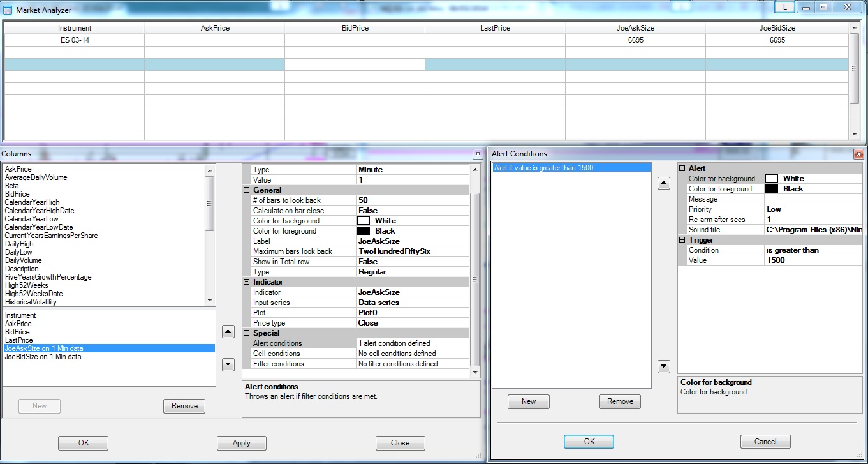Edit the Label field value JoeAskSize
Image resolution: width=868 pixels, height=464 pixels.
pyautogui.click(x=413, y=241)
